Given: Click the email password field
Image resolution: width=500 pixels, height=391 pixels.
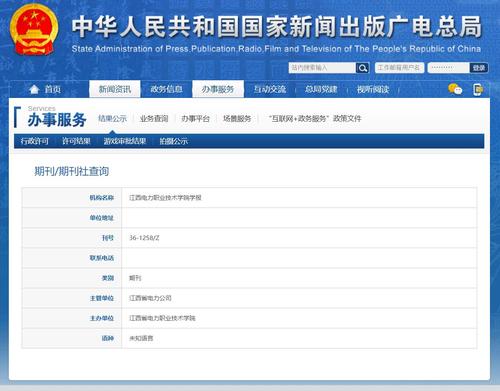Looking at the screenshot, I should (x=449, y=68).
